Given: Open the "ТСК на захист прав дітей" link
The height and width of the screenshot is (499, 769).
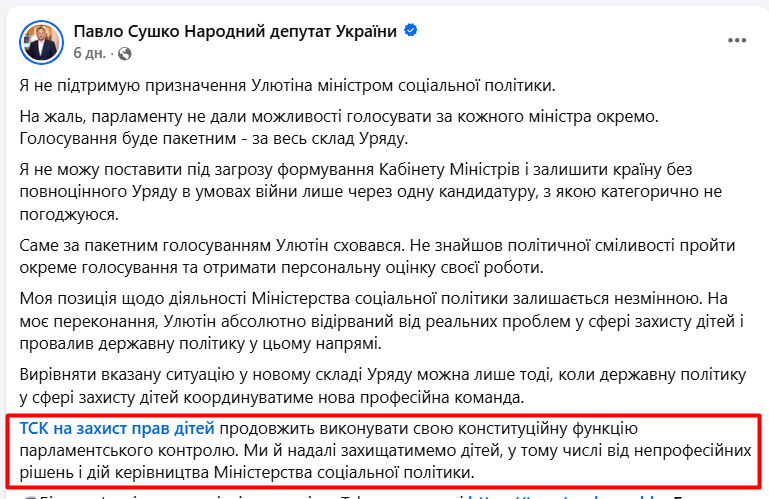Looking at the screenshot, I should point(117,428).
